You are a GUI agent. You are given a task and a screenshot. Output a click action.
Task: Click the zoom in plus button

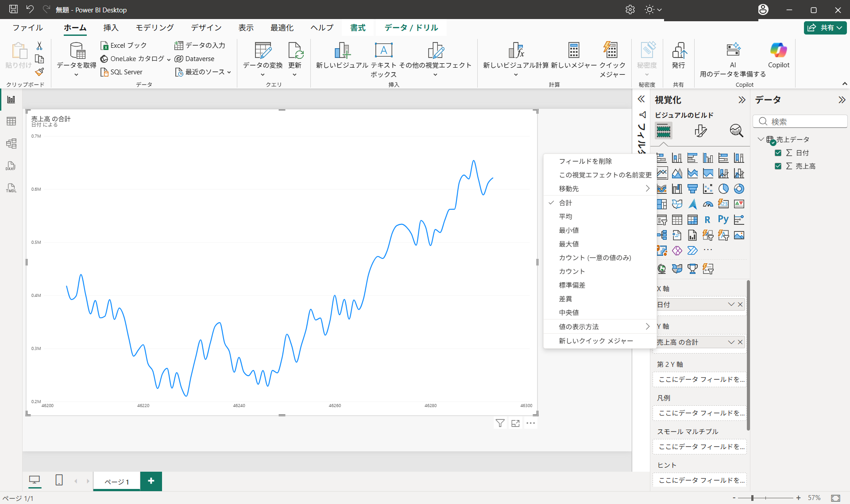(x=798, y=498)
